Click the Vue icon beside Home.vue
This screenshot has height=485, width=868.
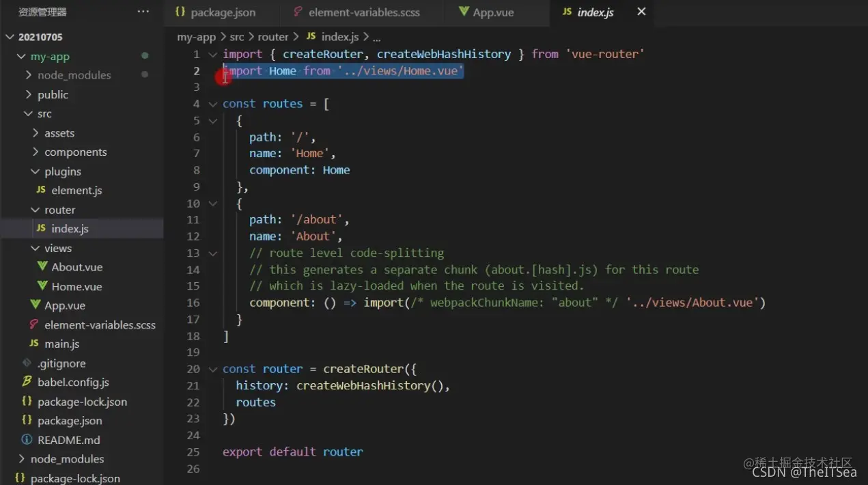[x=41, y=286]
